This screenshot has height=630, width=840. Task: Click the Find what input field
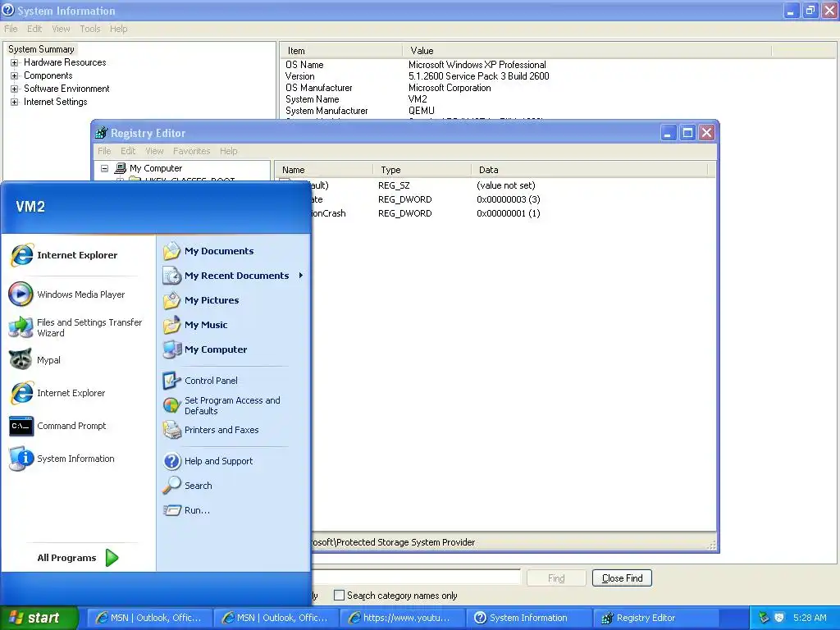[x=416, y=577]
